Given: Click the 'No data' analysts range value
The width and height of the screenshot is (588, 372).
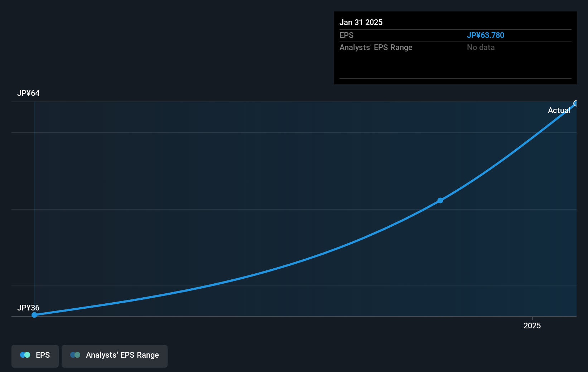Looking at the screenshot, I should tap(481, 47).
